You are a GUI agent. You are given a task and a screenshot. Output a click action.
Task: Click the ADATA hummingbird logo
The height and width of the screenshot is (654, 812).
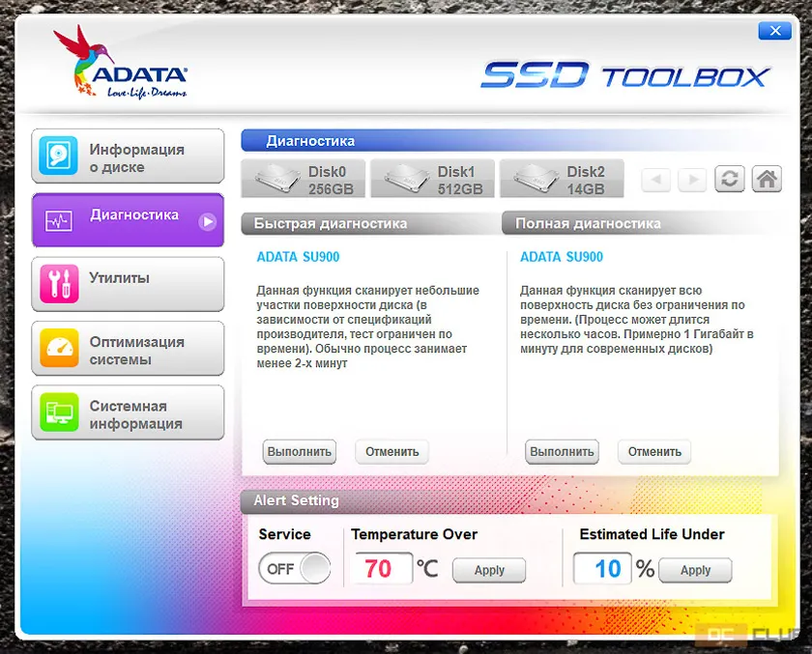120,62
